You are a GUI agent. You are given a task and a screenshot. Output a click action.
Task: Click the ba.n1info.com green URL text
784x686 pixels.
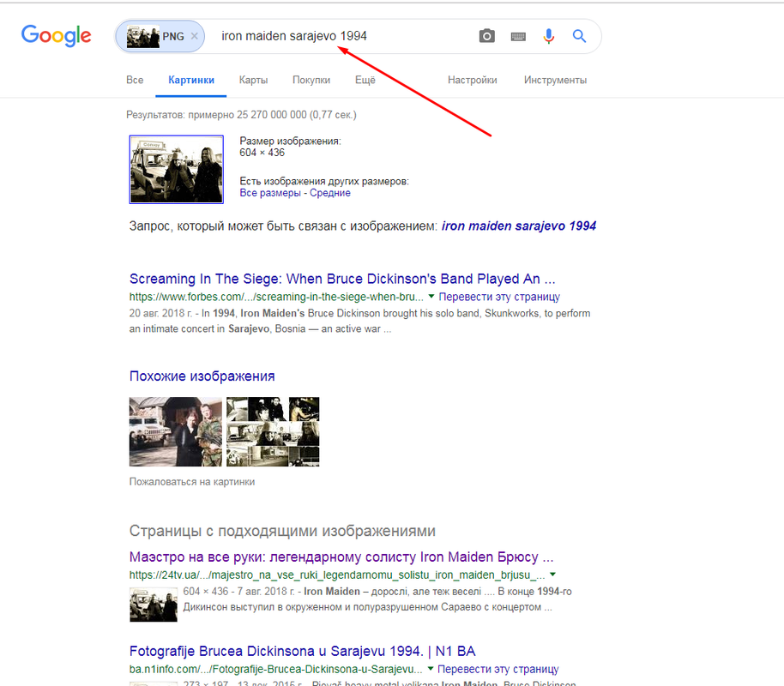tap(275, 669)
